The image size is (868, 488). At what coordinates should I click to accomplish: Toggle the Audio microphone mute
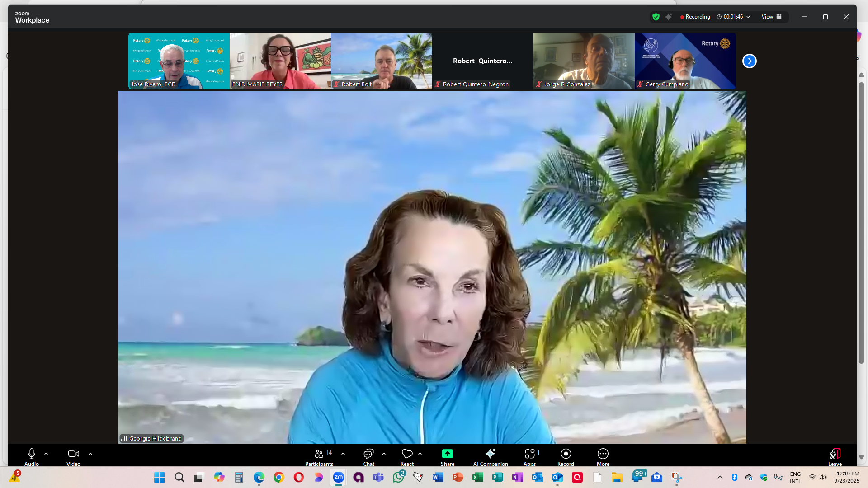[32, 454]
